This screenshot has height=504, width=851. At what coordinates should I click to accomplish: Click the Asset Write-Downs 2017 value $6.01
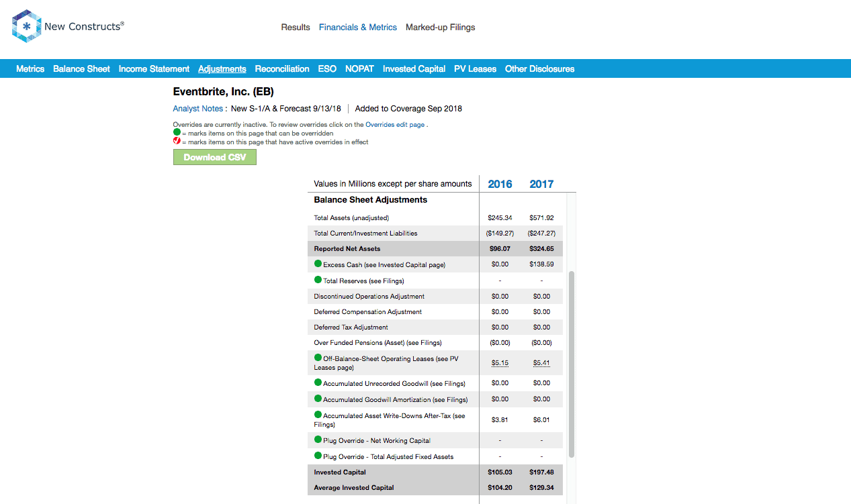click(x=541, y=420)
